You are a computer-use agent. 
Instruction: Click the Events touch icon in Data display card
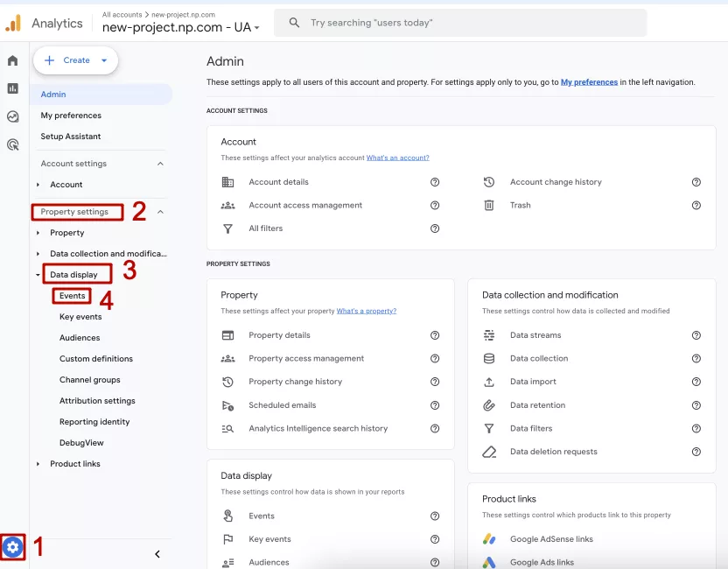[x=227, y=516]
